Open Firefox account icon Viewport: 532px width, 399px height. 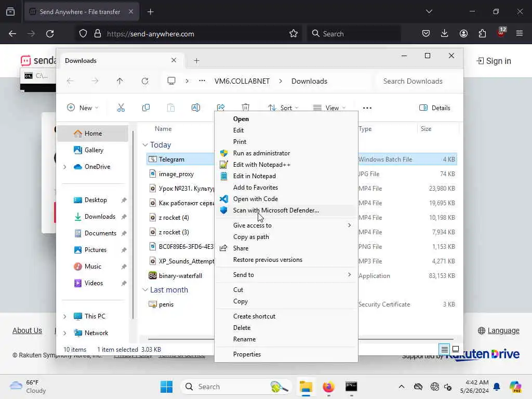pyautogui.click(x=463, y=33)
